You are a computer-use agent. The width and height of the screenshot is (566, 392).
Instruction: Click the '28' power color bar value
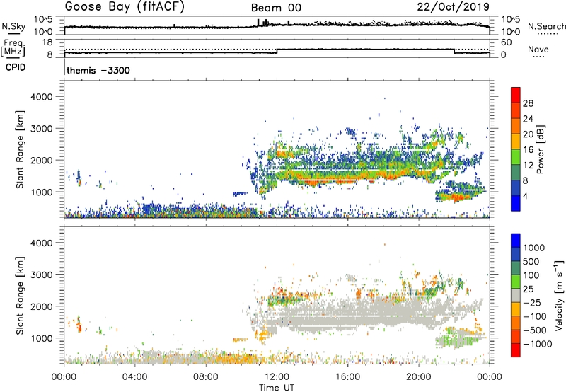tap(528, 103)
